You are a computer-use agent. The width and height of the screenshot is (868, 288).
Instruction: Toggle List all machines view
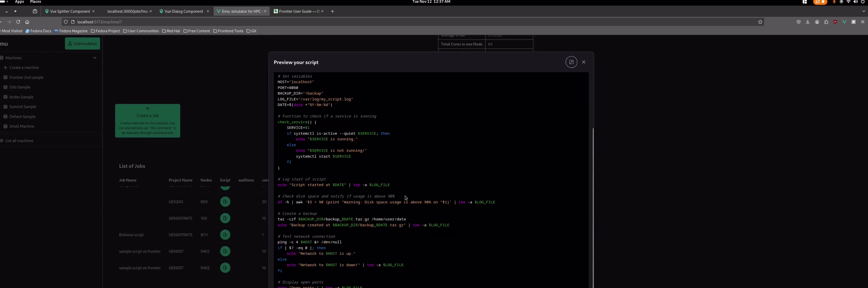(x=19, y=141)
